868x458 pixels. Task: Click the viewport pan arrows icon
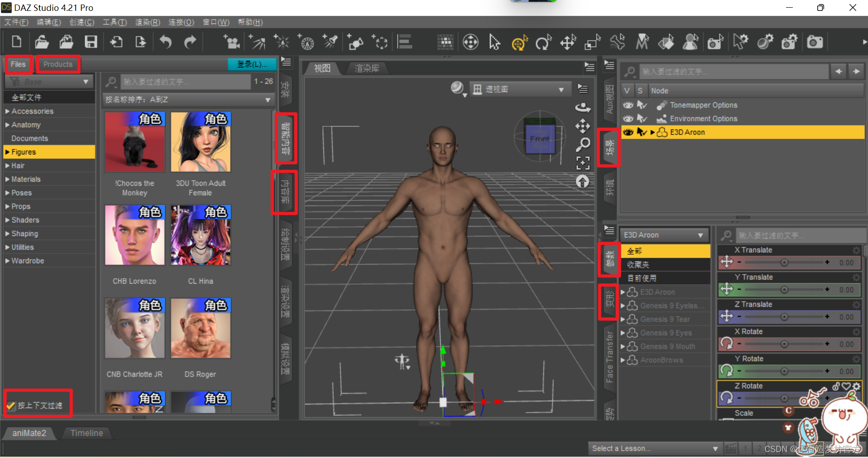583,126
